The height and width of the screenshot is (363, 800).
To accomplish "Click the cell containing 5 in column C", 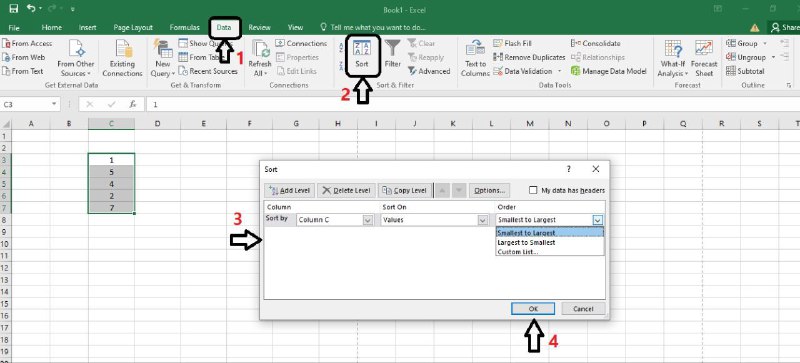I will [111, 172].
